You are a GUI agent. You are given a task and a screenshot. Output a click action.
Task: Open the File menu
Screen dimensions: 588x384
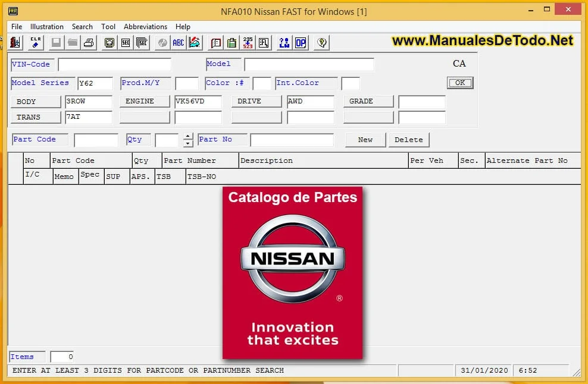(17, 27)
